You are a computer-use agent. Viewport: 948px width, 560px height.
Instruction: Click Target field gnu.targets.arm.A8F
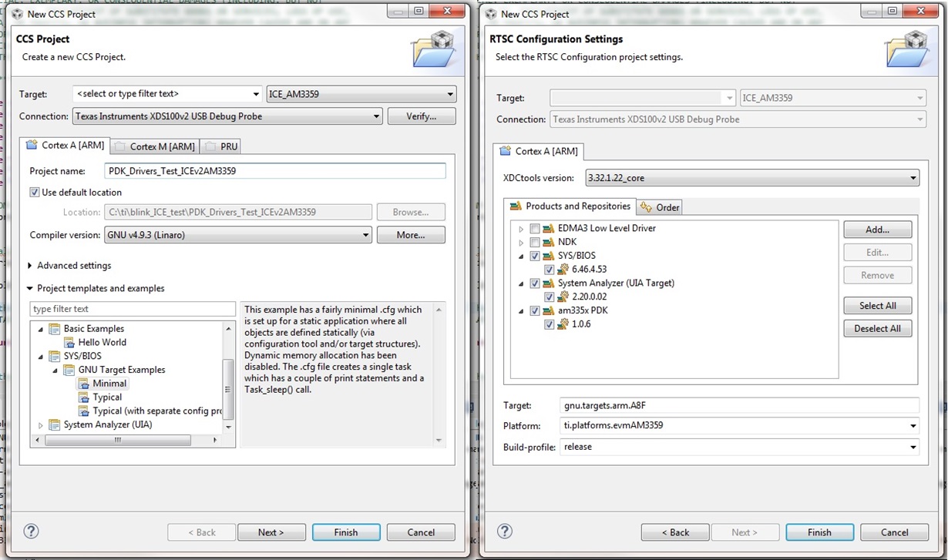click(740, 405)
